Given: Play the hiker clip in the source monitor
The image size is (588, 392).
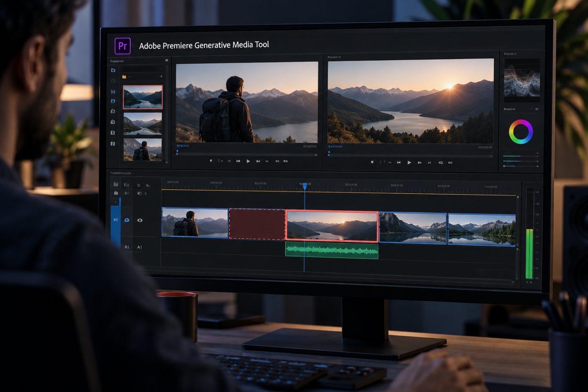Looking at the screenshot, I should (x=248, y=161).
